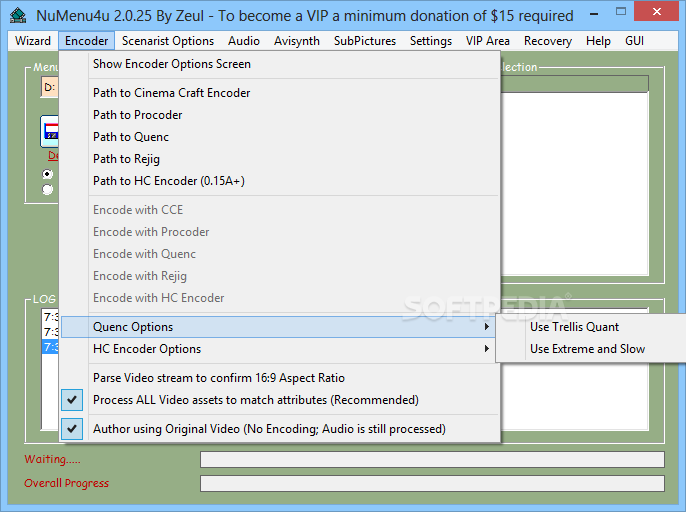This screenshot has width=686, height=512.
Task: Open the Recovery menu
Action: 548,41
